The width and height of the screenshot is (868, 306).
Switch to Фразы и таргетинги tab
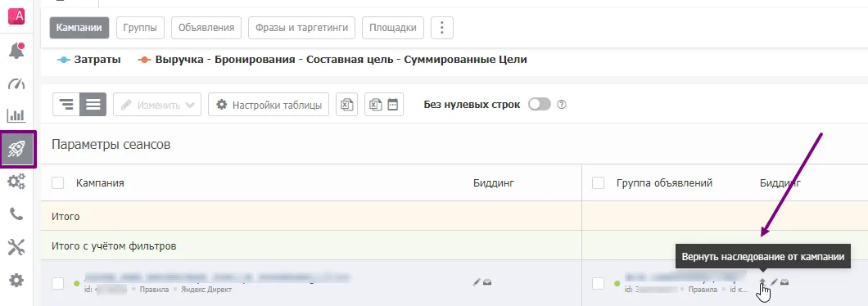pyautogui.click(x=301, y=28)
